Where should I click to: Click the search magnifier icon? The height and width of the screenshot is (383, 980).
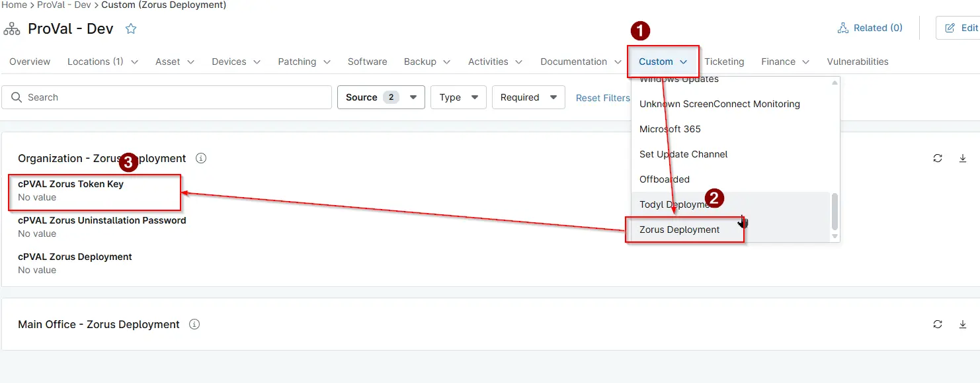pyautogui.click(x=17, y=97)
